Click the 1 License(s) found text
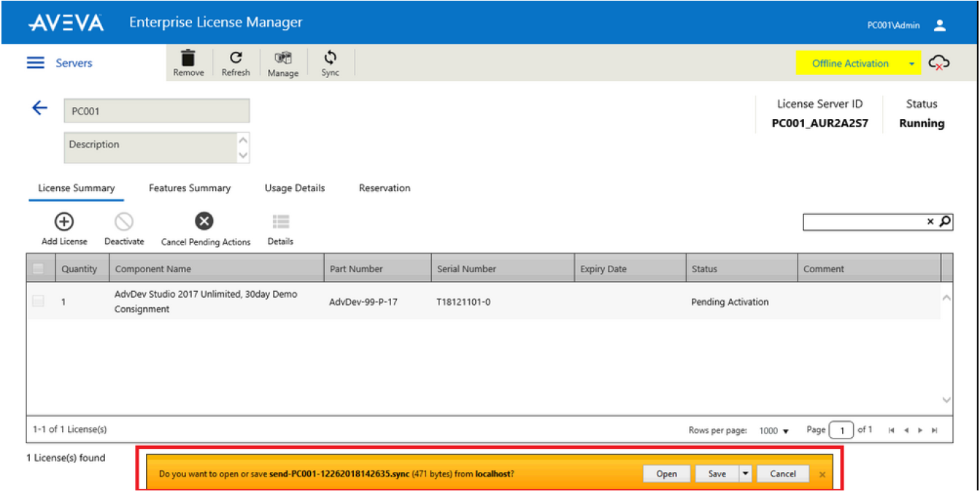This screenshot has width=980, height=497. point(66,458)
